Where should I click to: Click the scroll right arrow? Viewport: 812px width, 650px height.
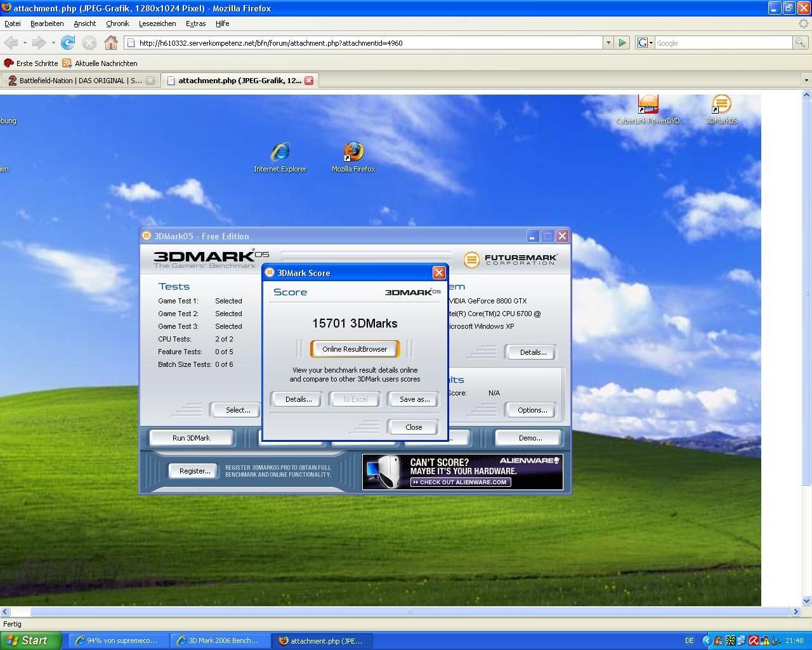tap(796, 611)
